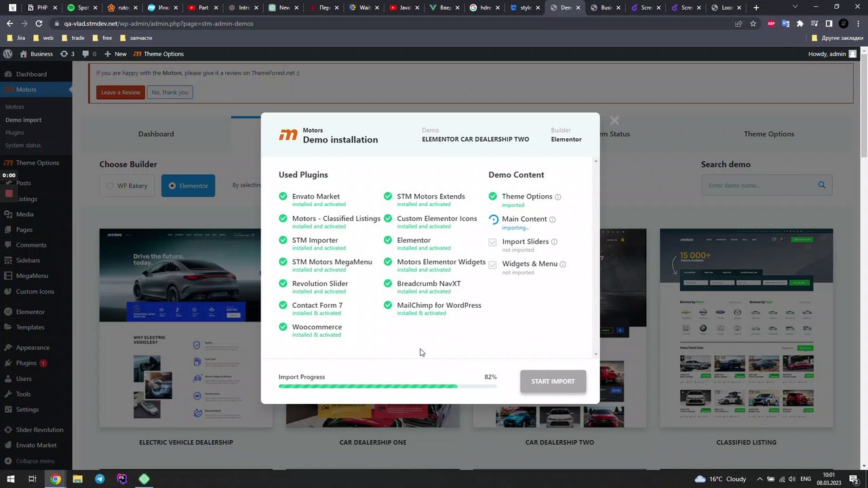Screen dimensions: 868x488
Task: Show info icon beside Import Sliders
Action: coord(554,242)
